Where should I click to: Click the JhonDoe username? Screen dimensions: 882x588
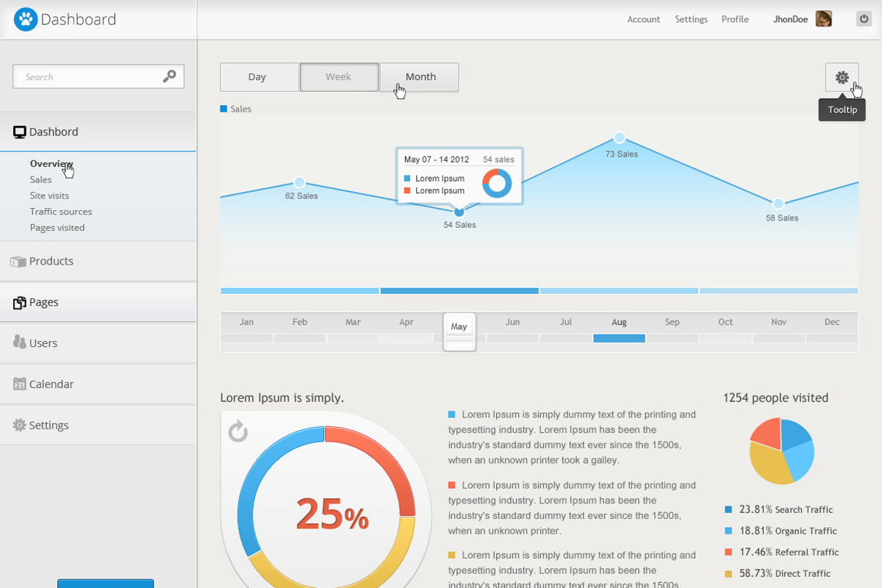[791, 20]
